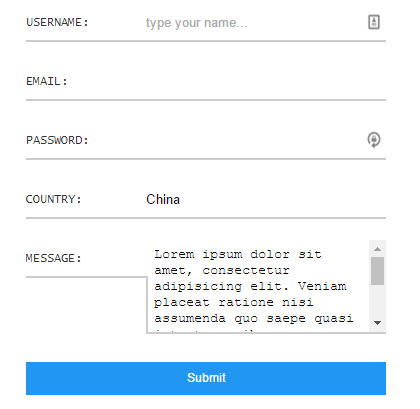The image size is (420, 409).
Task: Click the message box scrollbar thumb
Action: (x=377, y=271)
